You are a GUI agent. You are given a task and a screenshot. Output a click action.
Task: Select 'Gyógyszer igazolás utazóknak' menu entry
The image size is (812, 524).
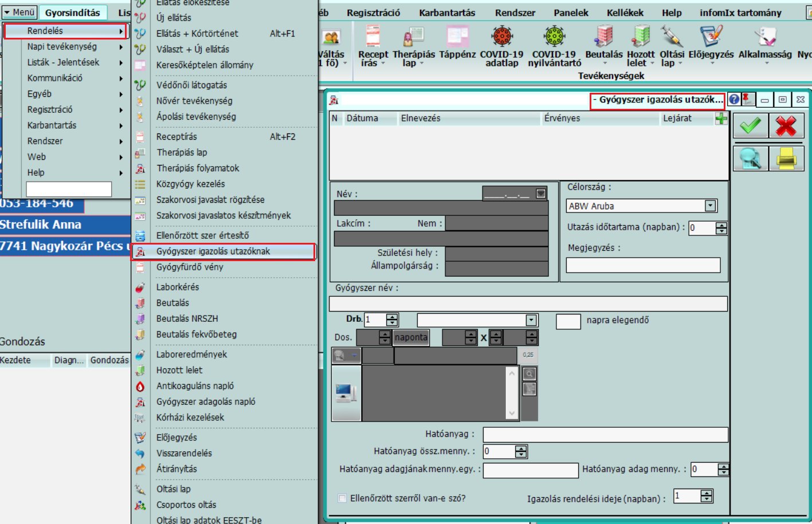point(213,251)
